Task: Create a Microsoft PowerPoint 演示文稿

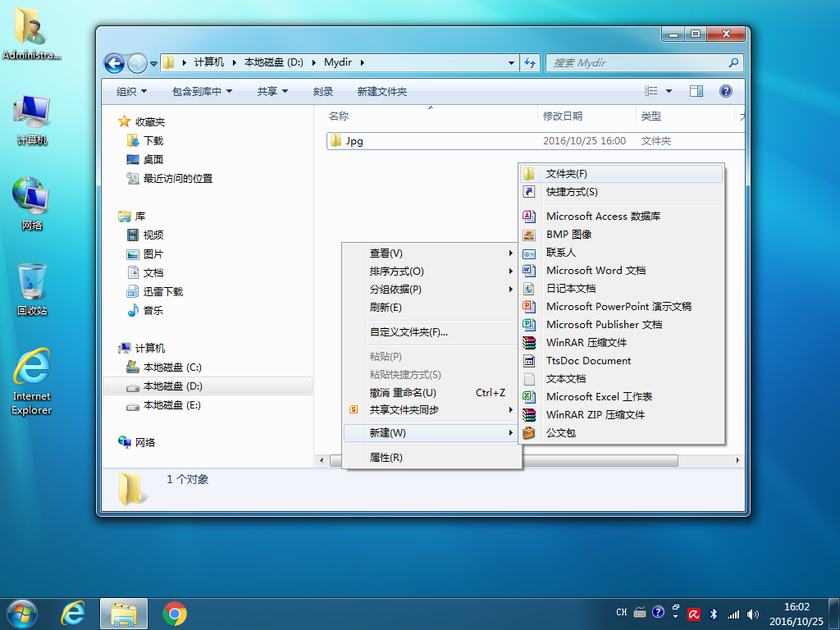Action: point(622,307)
